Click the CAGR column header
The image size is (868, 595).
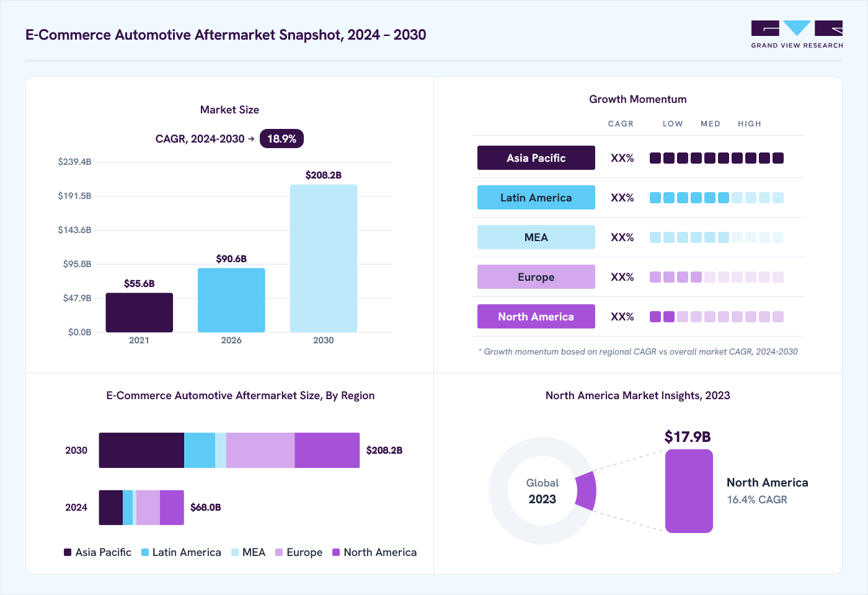pos(621,124)
